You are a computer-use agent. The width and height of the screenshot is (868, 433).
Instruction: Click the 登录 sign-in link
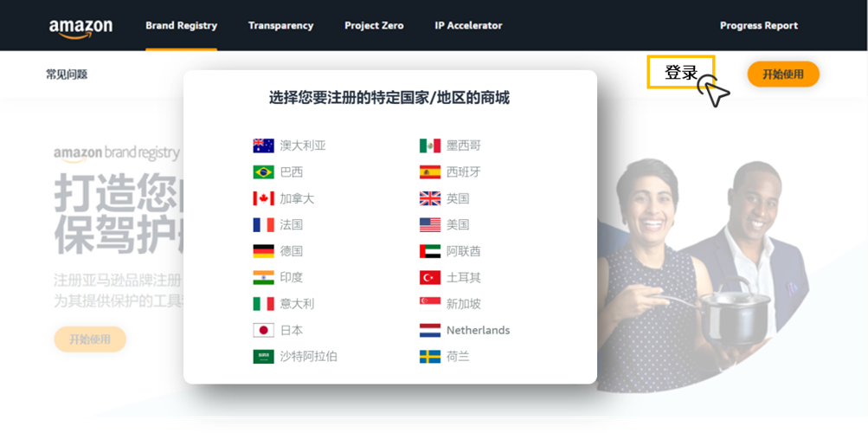pos(681,72)
